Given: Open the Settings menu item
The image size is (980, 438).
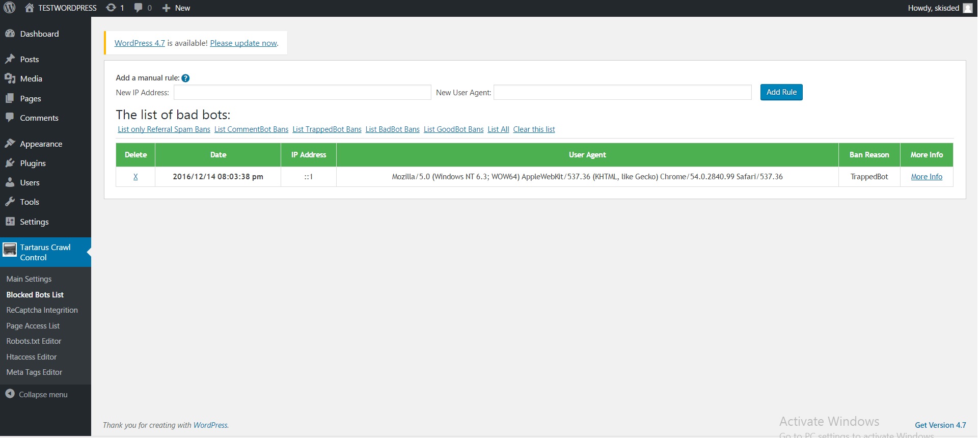Looking at the screenshot, I should pyautogui.click(x=34, y=222).
